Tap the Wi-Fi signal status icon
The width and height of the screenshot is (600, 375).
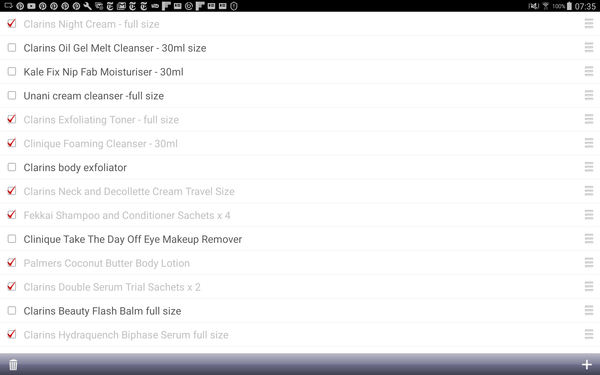coord(546,6)
